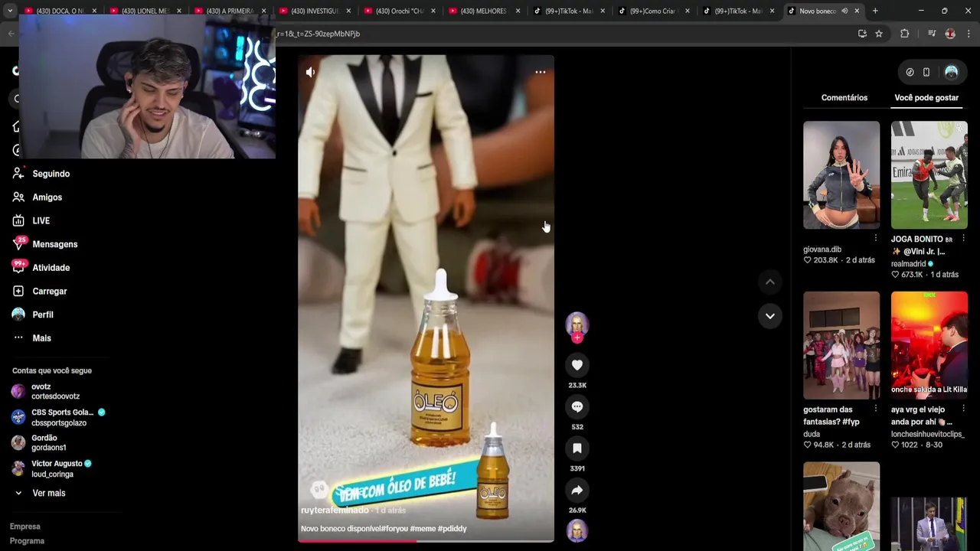Image resolution: width=980 pixels, height=551 pixels.
Task: Click the realmadrid account name
Action: [908, 264]
